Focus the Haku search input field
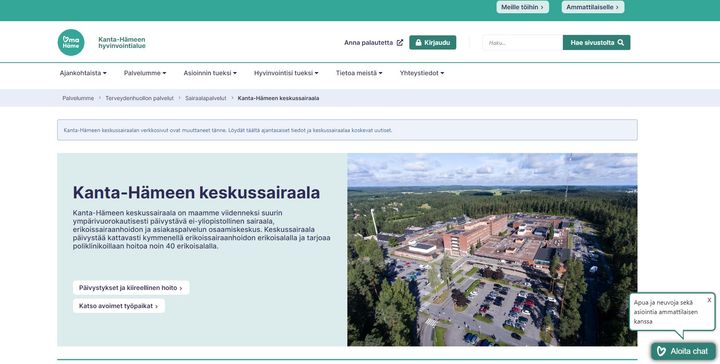The height and width of the screenshot is (364, 720). (523, 43)
